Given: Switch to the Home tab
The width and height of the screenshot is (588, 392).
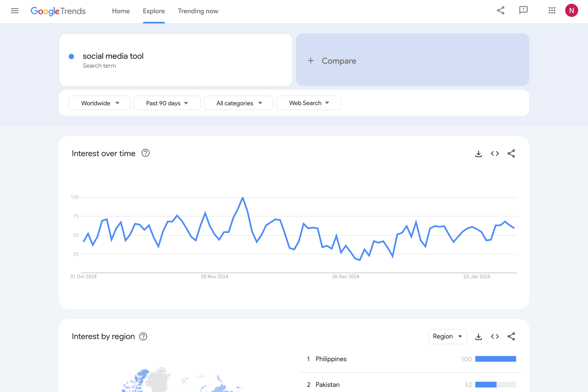Looking at the screenshot, I should coord(121,11).
